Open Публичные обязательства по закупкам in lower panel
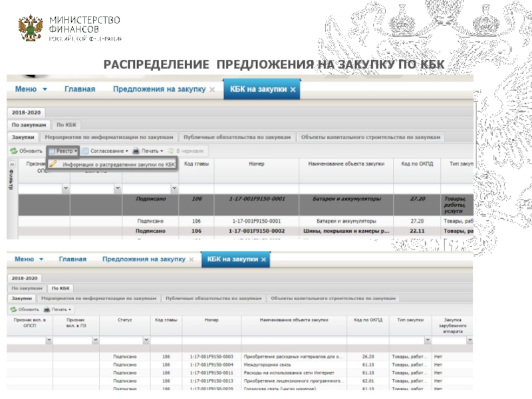532x399 pixels. pos(213,299)
